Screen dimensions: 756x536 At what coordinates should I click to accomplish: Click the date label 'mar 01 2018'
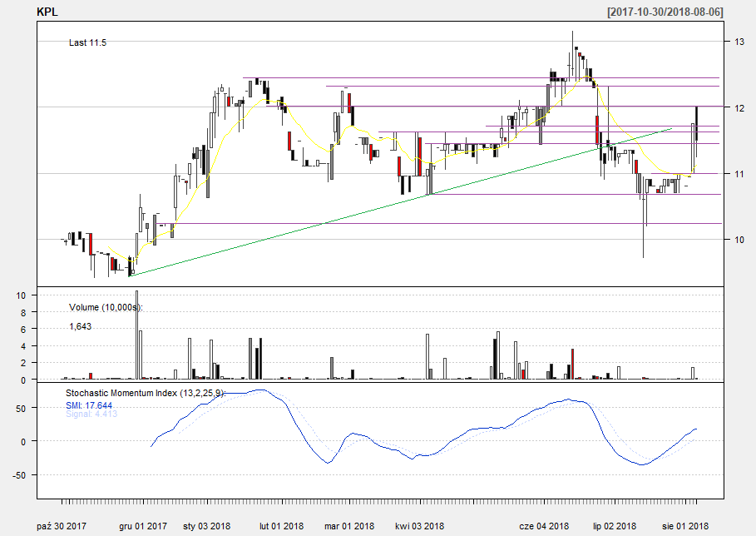[349, 526]
